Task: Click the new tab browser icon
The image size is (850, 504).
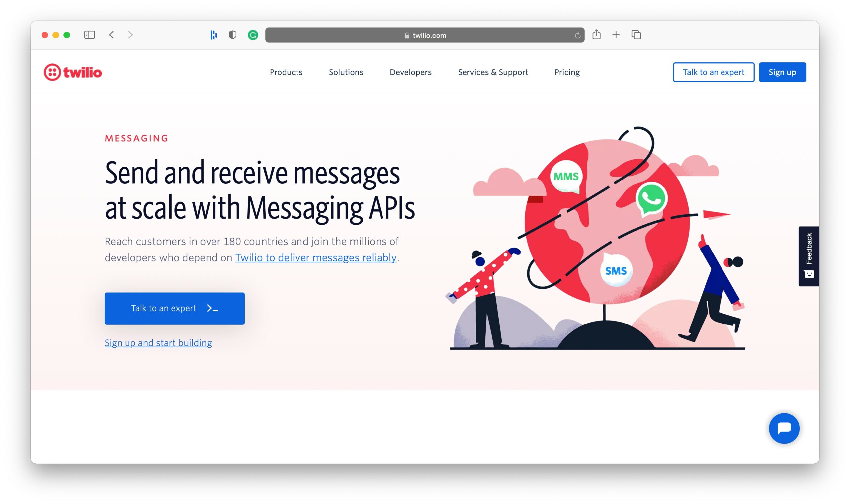Action: [x=616, y=35]
